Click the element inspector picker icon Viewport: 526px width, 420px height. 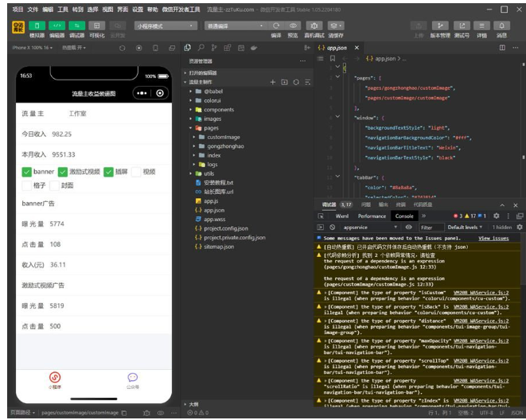click(321, 216)
